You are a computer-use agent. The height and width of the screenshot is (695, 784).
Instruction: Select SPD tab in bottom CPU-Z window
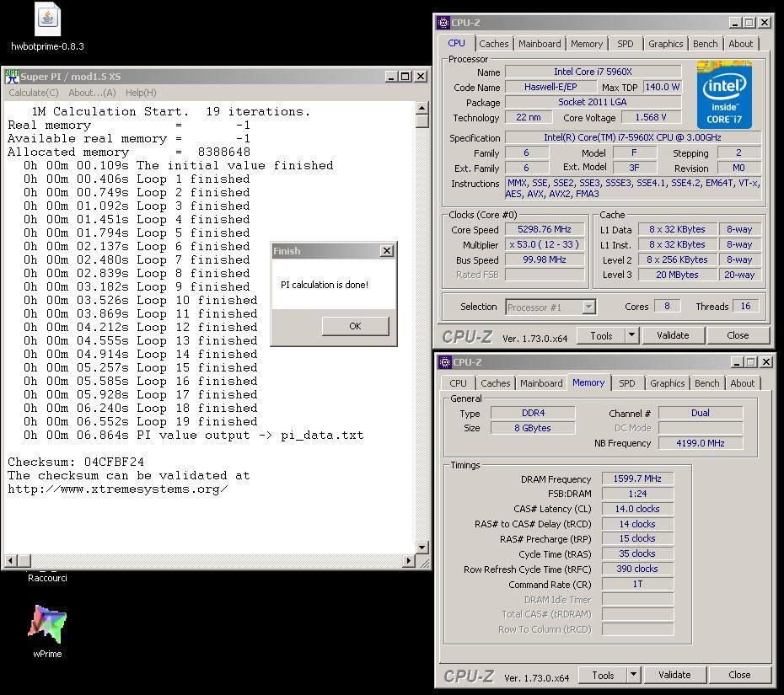[626, 383]
